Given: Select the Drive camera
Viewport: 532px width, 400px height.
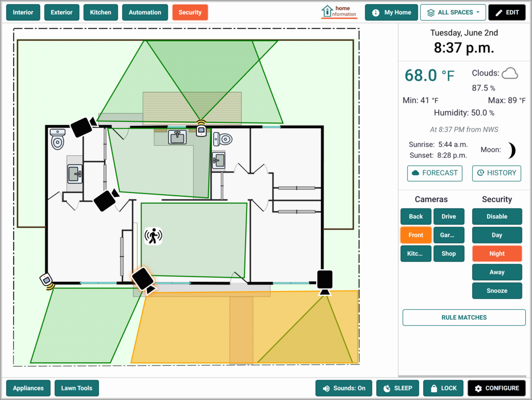Looking at the screenshot, I should click(x=449, y=217).
